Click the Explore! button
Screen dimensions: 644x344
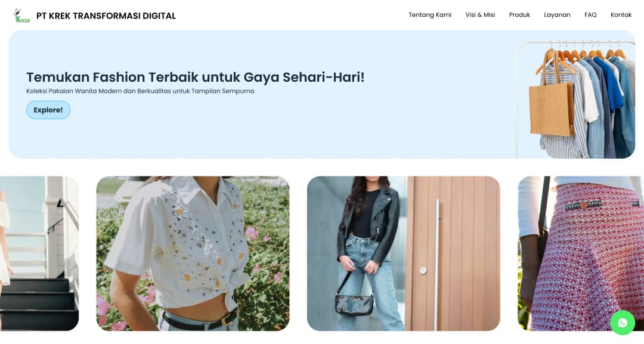48,110
